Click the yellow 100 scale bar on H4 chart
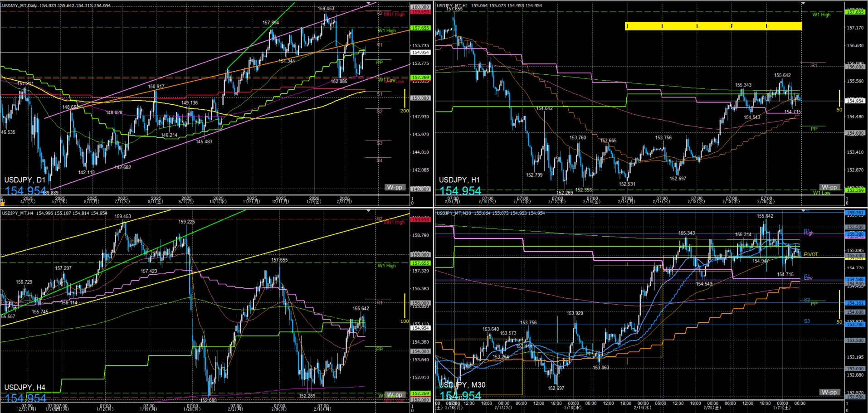Screen dimensions: 868x413 point(404,306)
